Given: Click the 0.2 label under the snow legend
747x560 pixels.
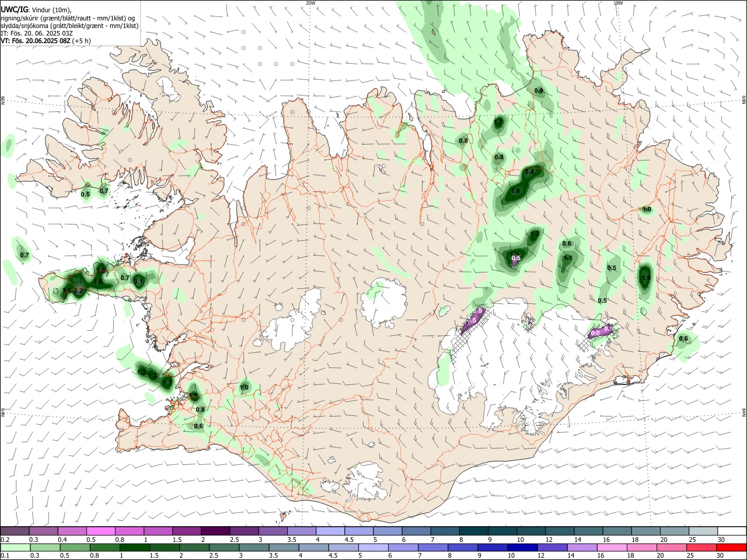Looking at the screenshot, I should pyautogui.click(x=5, y=540).
